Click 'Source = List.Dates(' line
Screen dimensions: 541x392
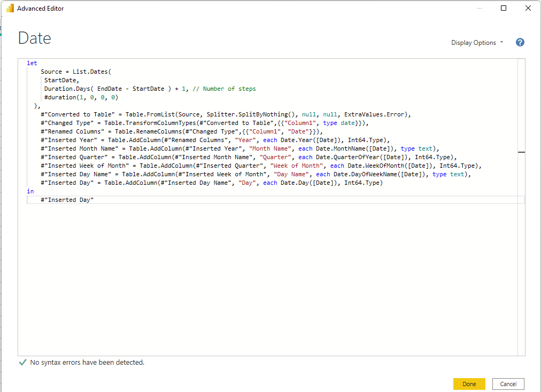(x=76, y=72)
